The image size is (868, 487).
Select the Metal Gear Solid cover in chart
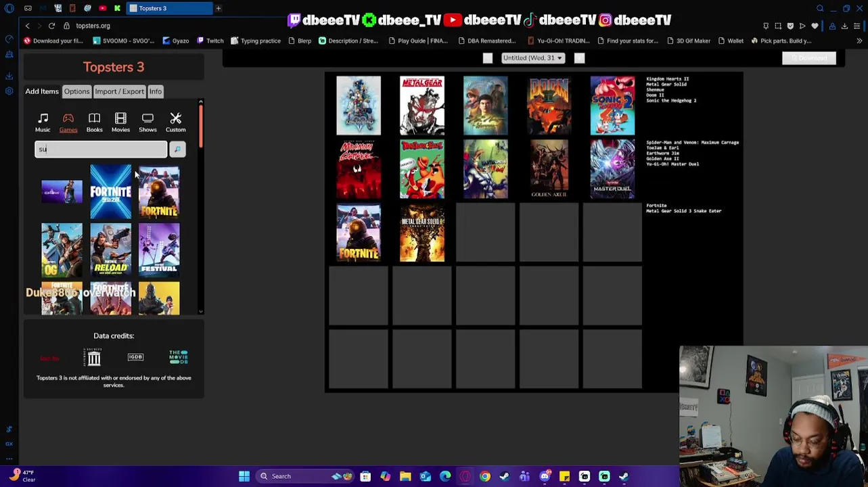422,106
